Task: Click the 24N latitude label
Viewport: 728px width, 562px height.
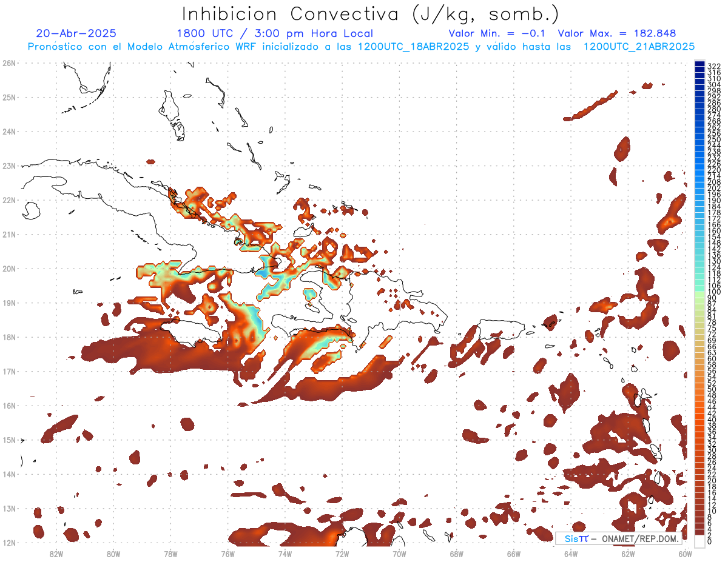Action: point(9,132)
